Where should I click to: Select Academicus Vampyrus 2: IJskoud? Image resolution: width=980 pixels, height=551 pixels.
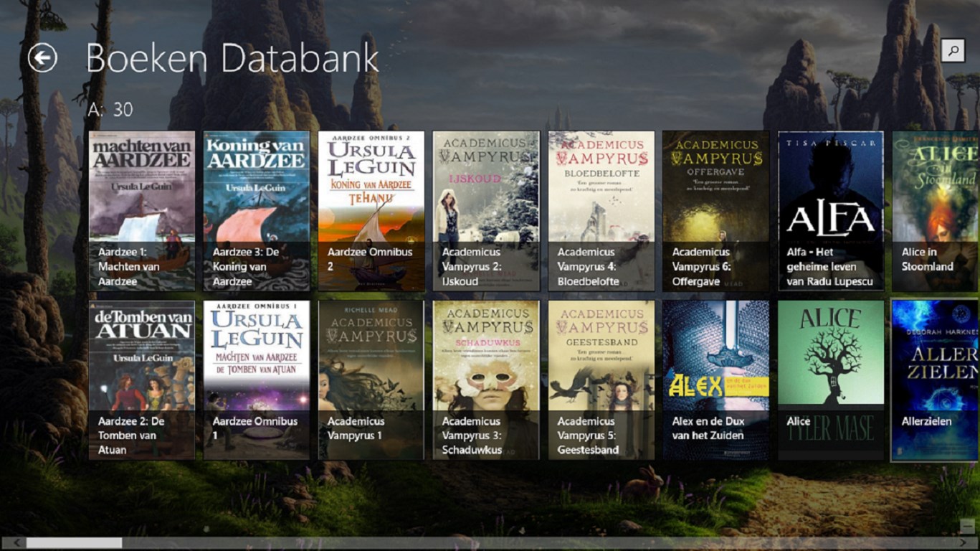click(486, 211)
